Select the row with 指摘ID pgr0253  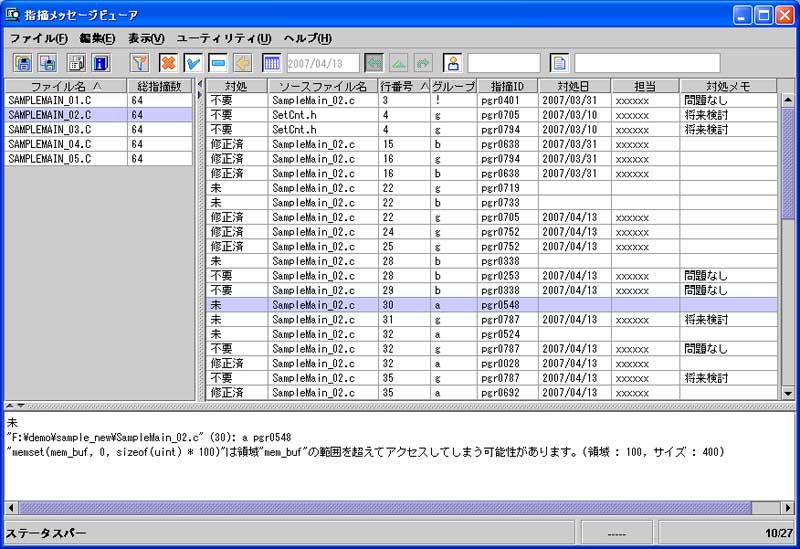coord(492,276)
